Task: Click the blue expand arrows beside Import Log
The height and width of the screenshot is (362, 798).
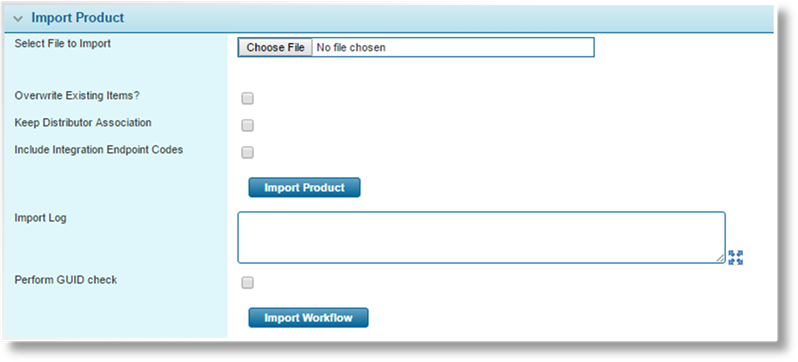Action: (x=736, y=257)
